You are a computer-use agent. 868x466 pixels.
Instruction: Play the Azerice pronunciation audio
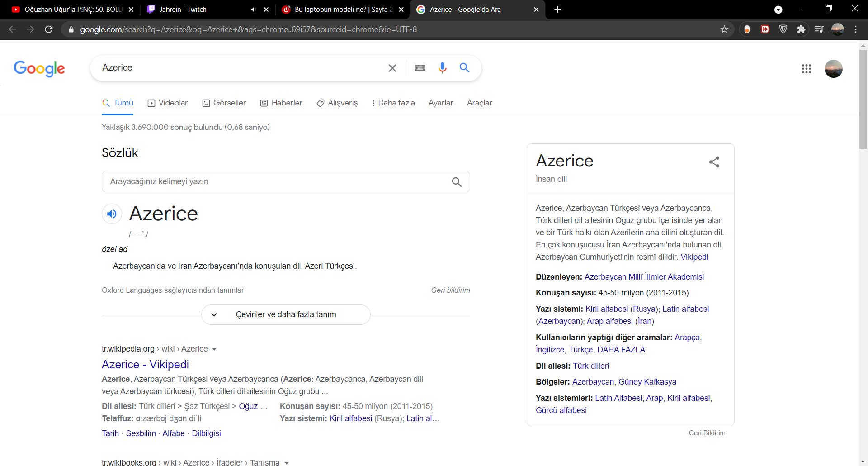click(112, 214)
